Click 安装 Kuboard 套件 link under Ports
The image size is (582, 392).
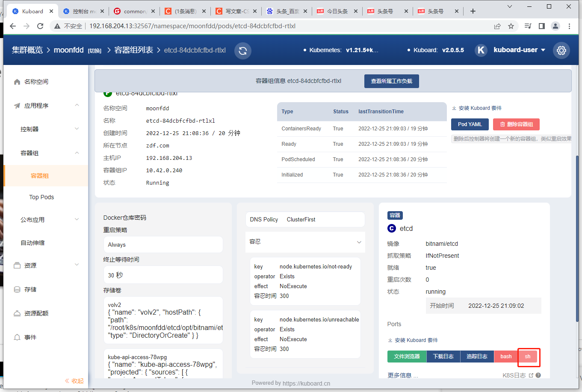click(x=413, y=340)
